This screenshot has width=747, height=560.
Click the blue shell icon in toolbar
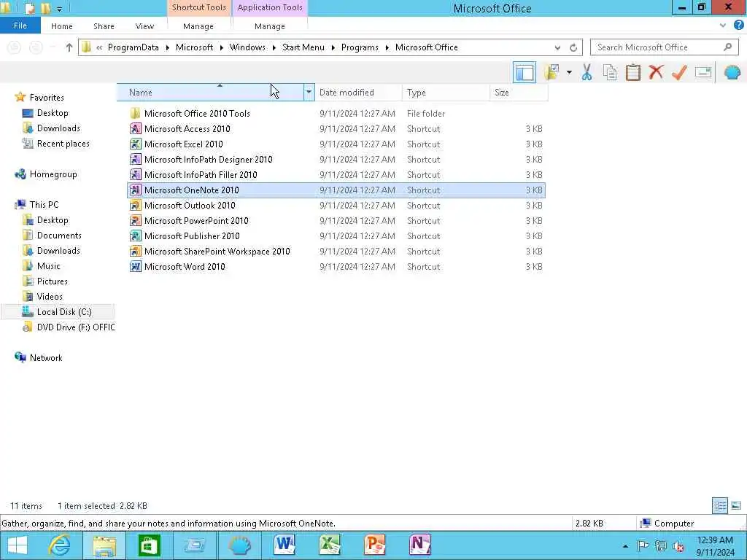(x=732, y=72)
